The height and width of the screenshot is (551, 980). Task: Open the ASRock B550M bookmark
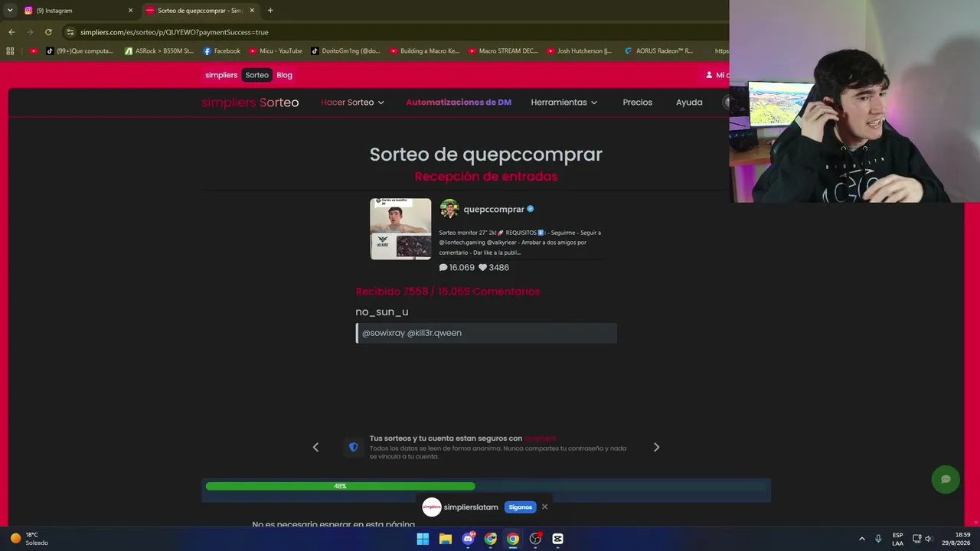tap(159, 51)
